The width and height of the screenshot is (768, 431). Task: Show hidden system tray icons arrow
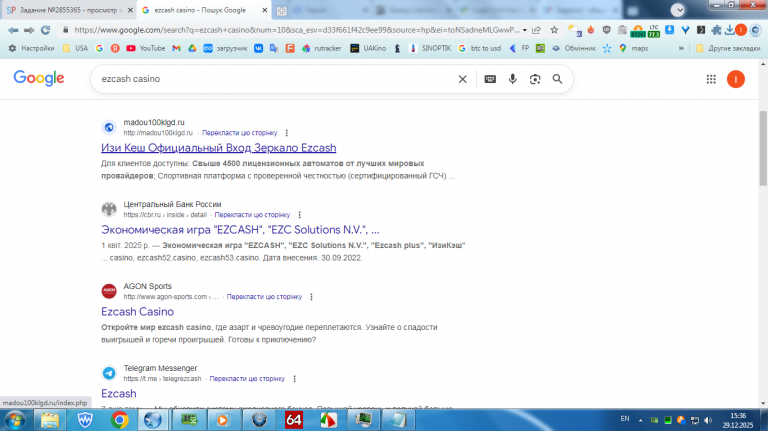640,420
